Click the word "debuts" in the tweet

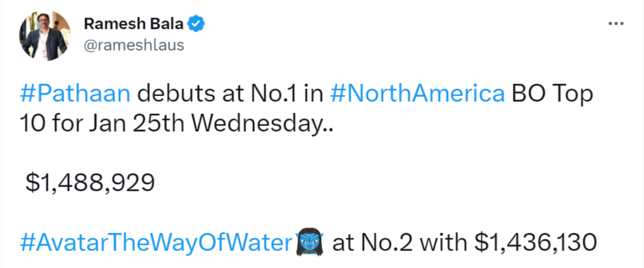coord(175,94)
